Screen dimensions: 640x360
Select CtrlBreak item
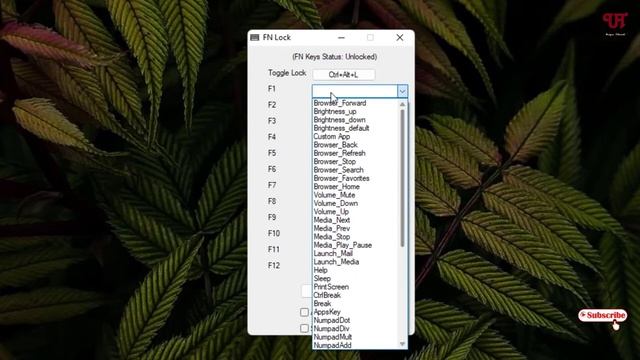(x=327, y=296)
